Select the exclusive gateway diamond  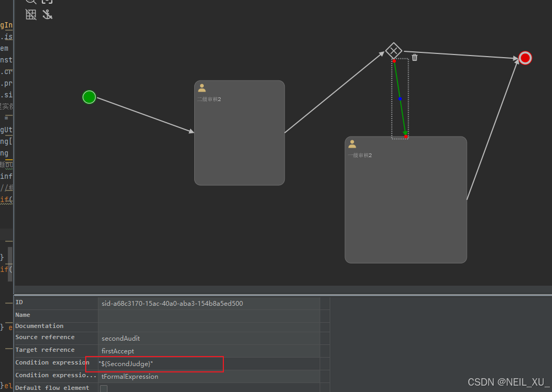point(393,51)
